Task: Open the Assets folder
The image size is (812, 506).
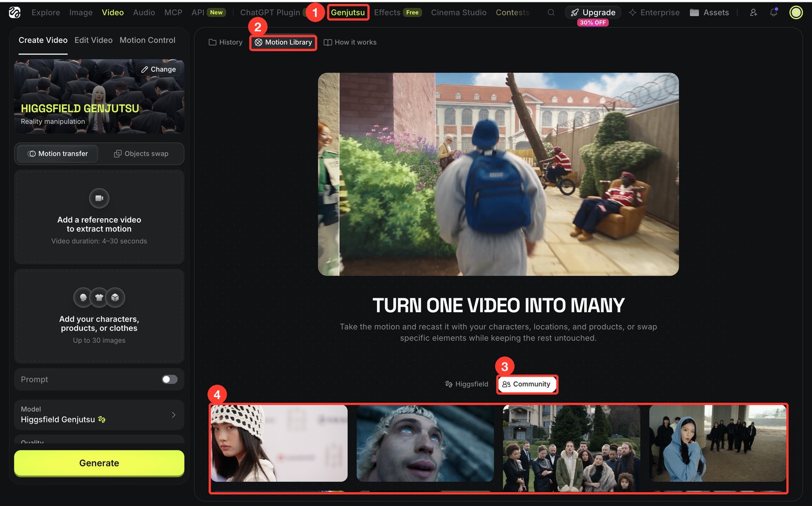Action: 709,12
